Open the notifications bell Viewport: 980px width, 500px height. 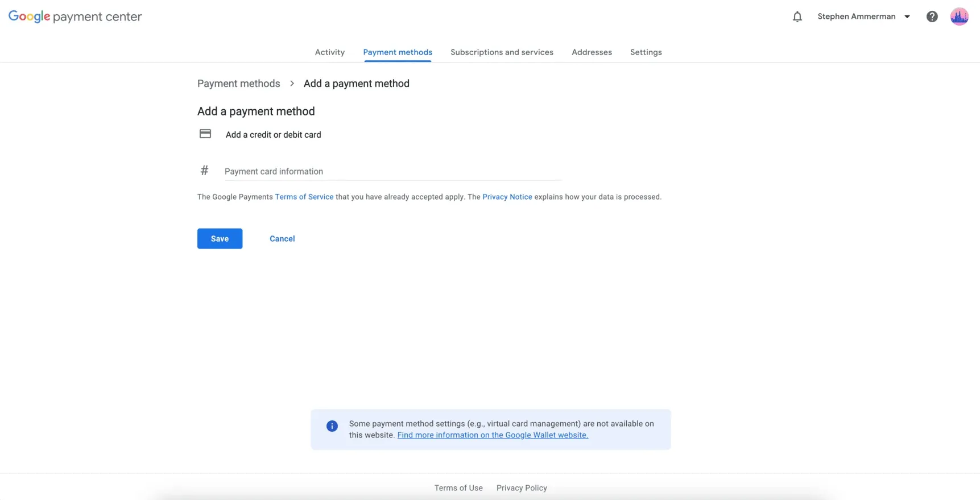click(797, 16)
